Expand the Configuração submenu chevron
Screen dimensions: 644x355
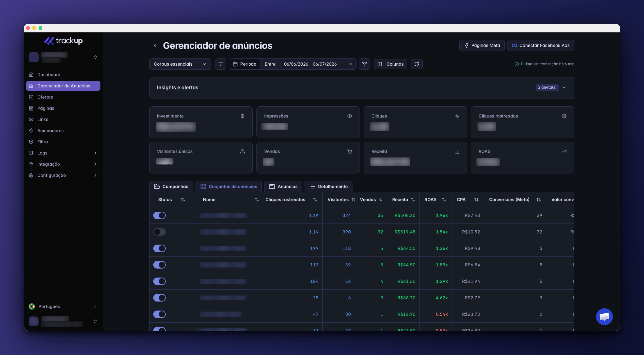[95, 175]
